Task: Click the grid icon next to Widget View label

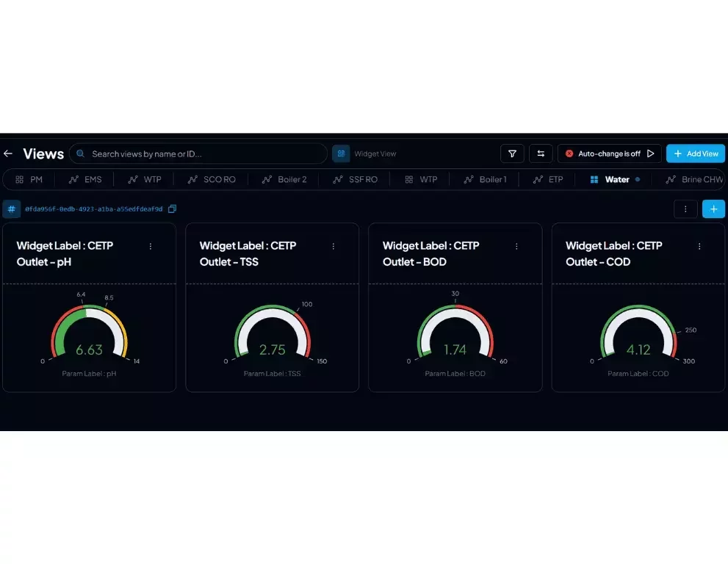Action: (x=340, y=153)
